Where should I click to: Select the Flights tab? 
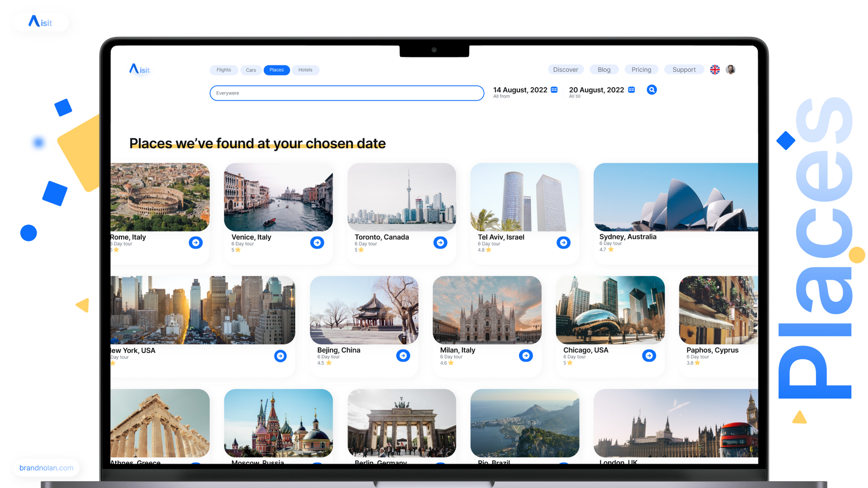pos(223,70)
